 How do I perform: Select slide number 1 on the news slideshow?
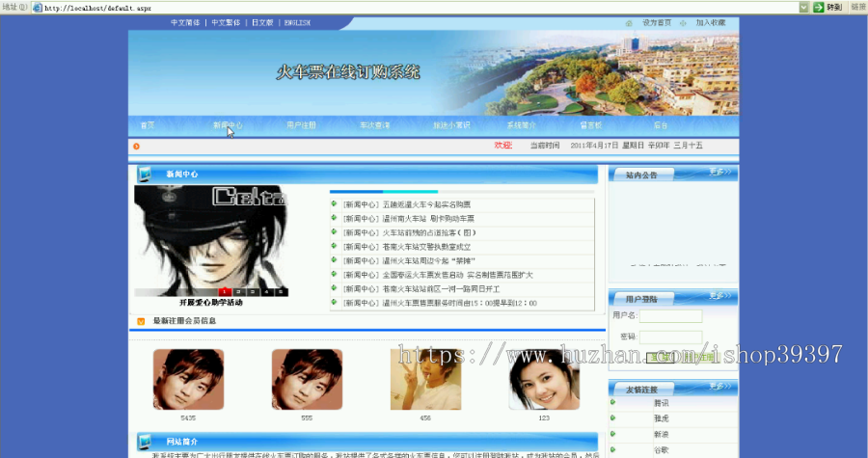[x=224, y=291]
